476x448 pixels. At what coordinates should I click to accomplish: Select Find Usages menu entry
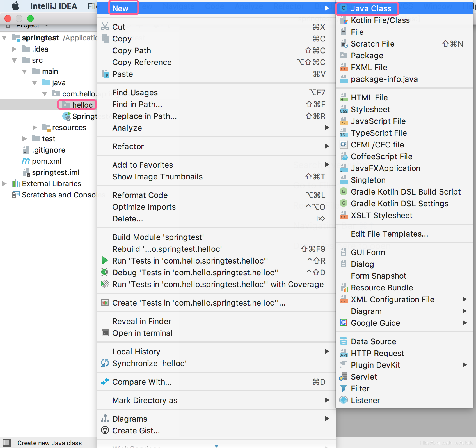(216, 92)
